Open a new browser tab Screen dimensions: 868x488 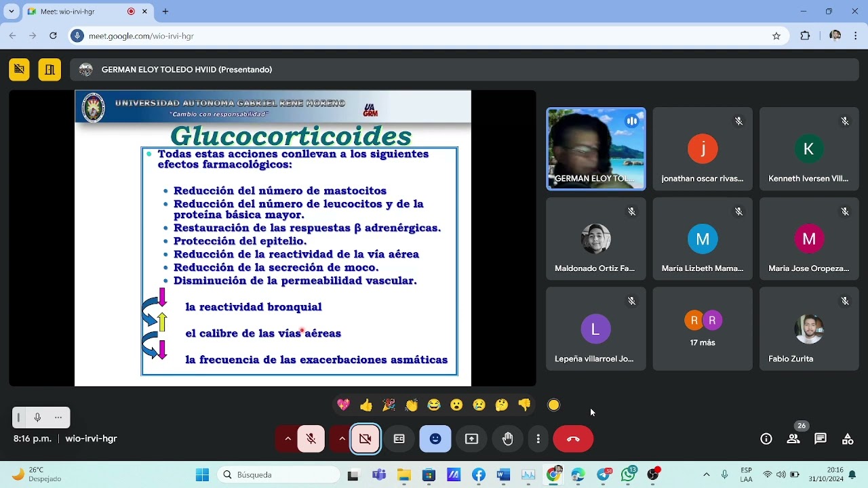coord(165,12)
